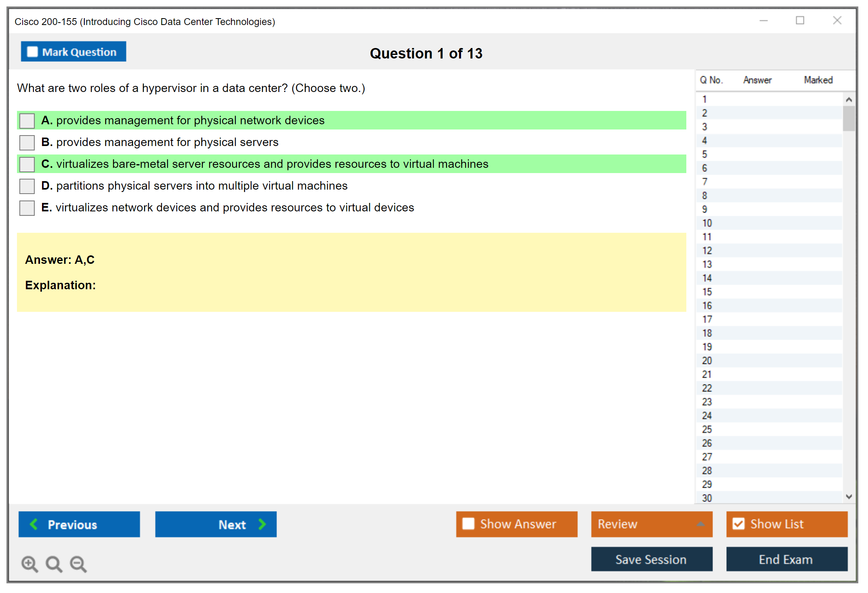Image resolution: width=868 pixels, height=593 pixels.
Task: Expand the Review dropdown menu
Action: coord(700,524)
